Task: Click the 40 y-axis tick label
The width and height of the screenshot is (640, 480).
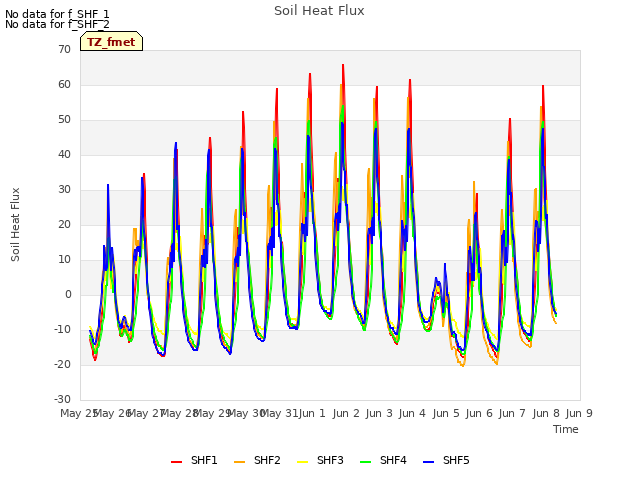Action: coord(64,155)
